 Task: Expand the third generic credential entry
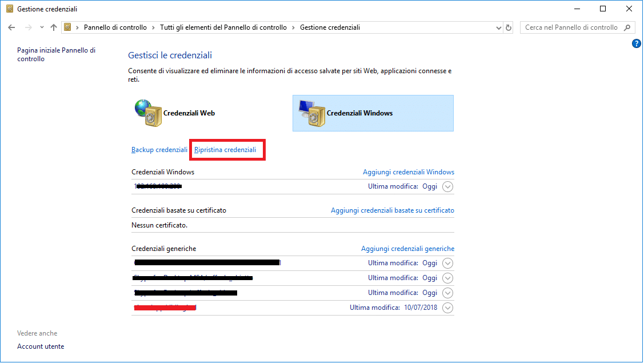447,293
